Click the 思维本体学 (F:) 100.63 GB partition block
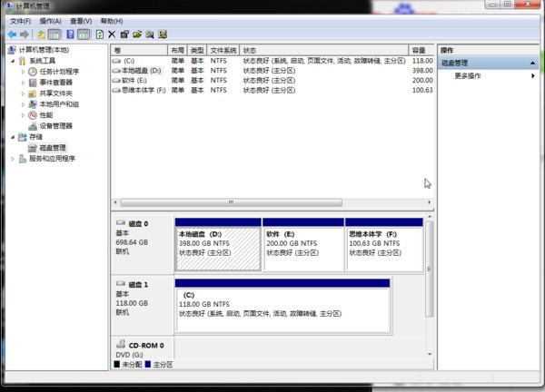Image resolution: width=545 pixels, height=392 pixels. pyautogui.click(x=384, y=244)
